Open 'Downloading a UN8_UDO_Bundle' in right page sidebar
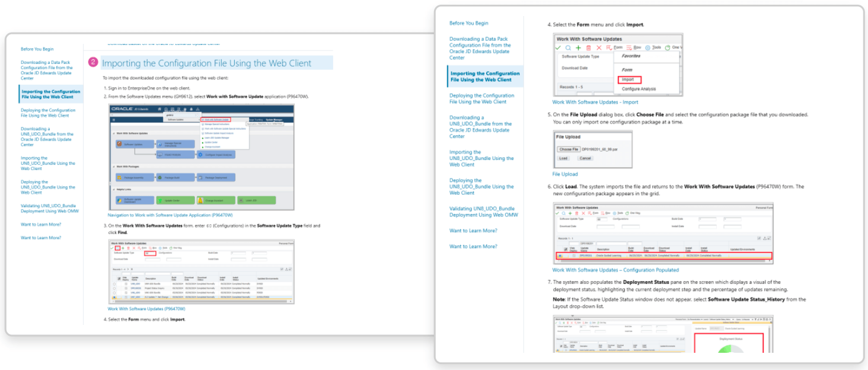 (x=480, y=127)
